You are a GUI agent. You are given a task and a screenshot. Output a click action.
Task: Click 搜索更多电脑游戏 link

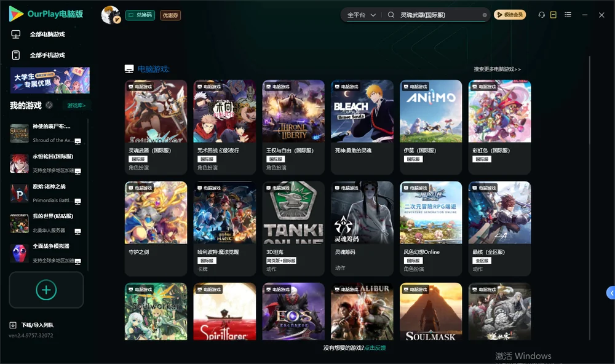(497, 69)
